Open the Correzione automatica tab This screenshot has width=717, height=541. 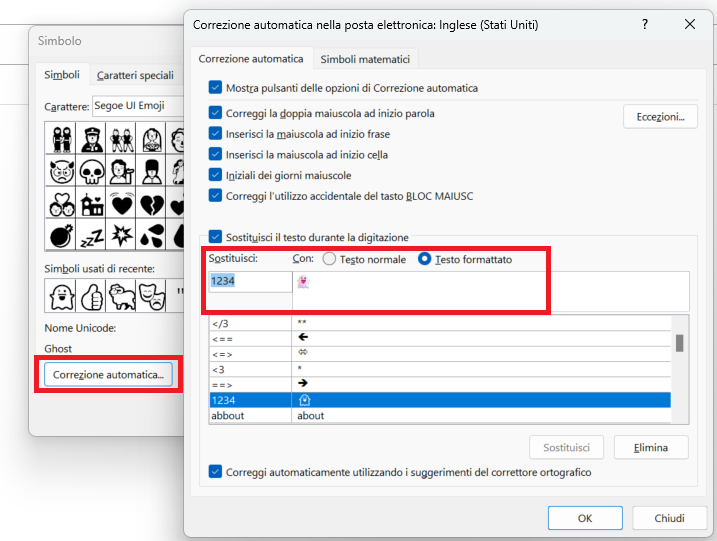[251, 59]
